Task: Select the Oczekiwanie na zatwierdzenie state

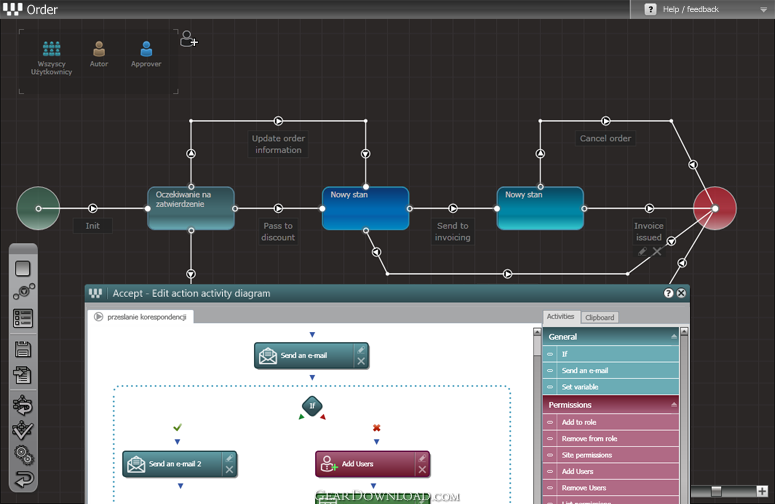Action: coord(191,208)
